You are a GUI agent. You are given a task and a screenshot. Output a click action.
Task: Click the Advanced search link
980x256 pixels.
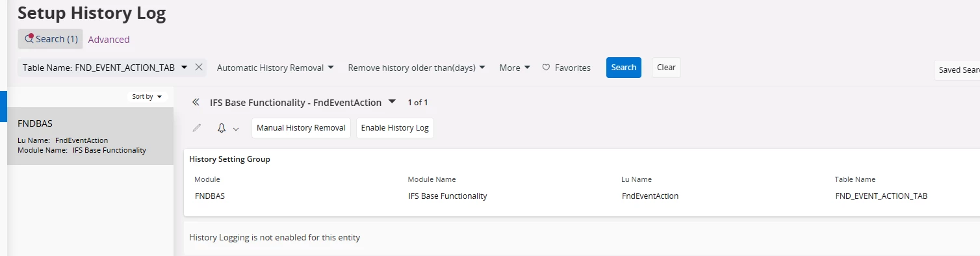click(x=109, y=40)
